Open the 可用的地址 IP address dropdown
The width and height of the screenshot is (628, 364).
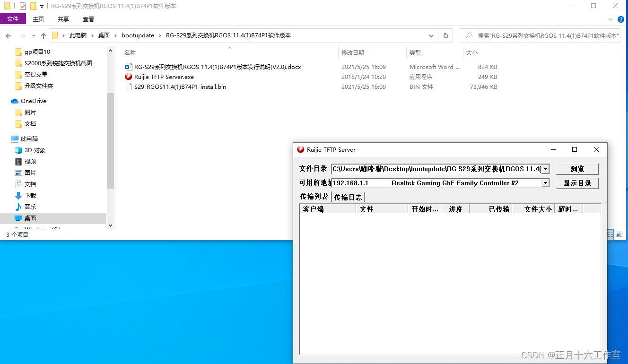(x=545, y=183)
